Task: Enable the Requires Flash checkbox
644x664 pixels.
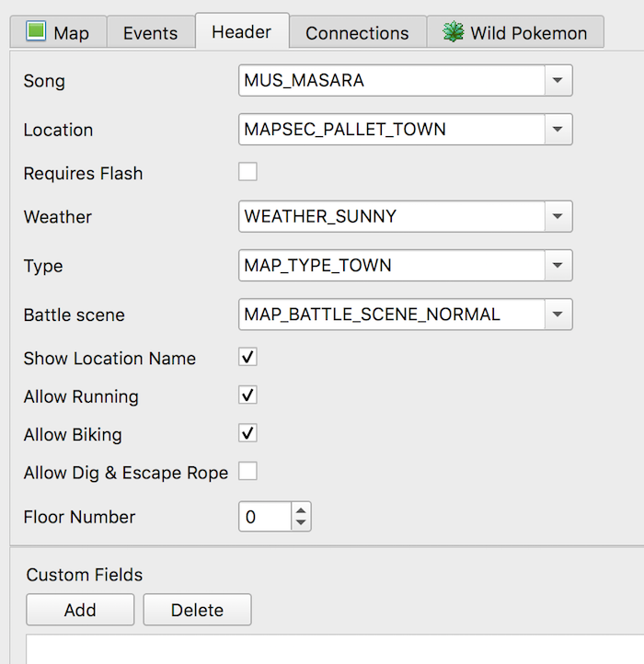Action: coord(247,172)
